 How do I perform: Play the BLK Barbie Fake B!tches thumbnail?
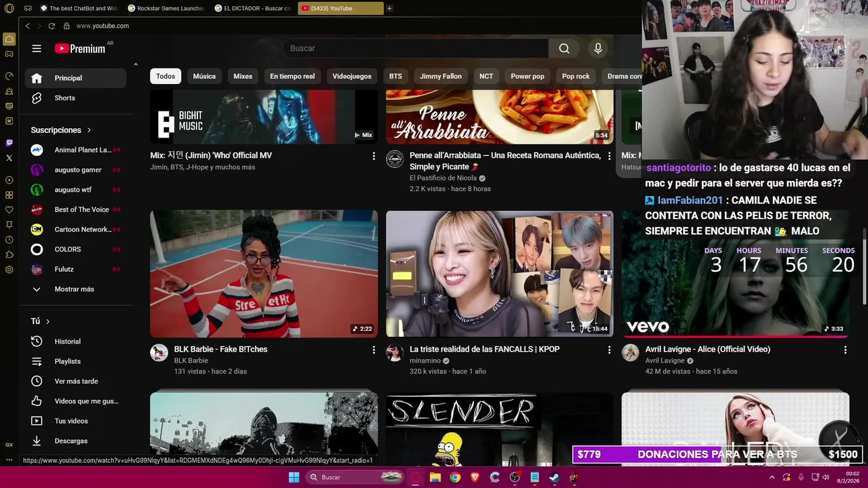coord(264,274)
